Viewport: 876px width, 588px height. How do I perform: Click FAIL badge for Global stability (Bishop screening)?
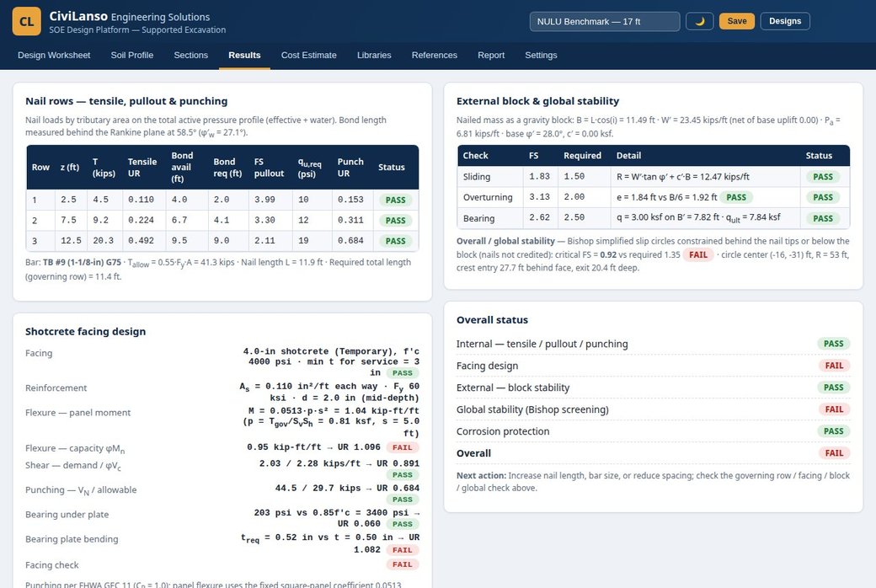coord(834,409)
